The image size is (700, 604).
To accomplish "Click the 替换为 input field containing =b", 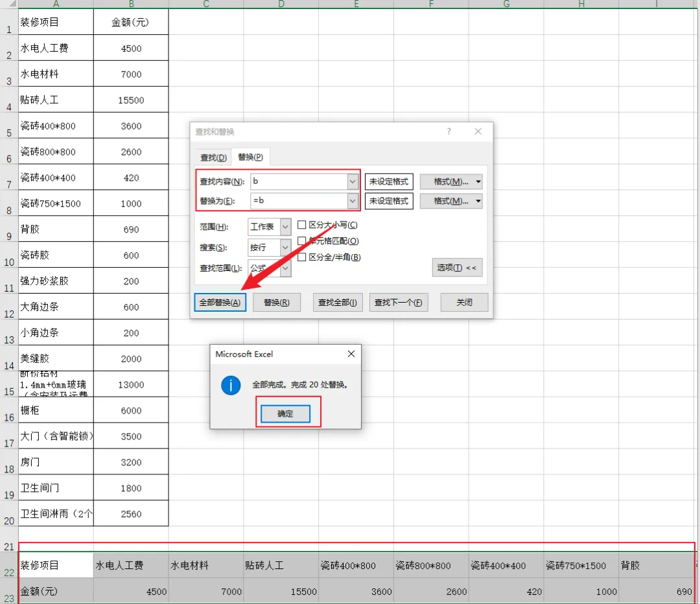I will click(299, 201).
